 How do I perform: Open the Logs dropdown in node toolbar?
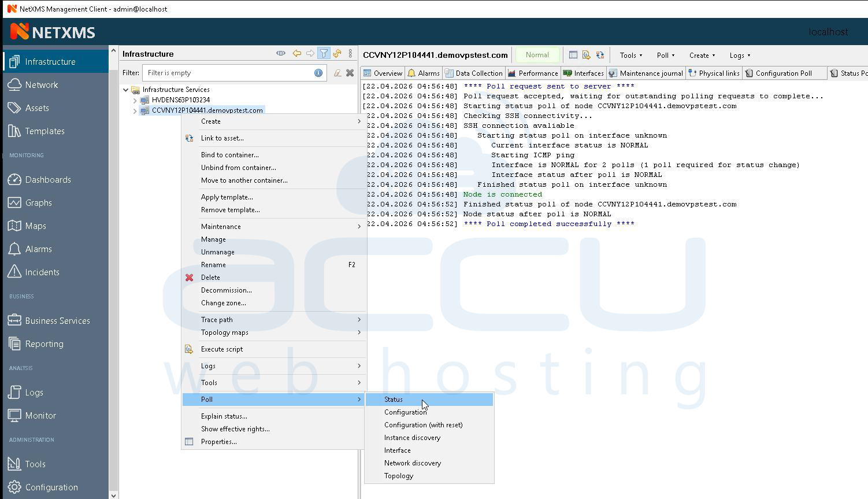(740, 55)
